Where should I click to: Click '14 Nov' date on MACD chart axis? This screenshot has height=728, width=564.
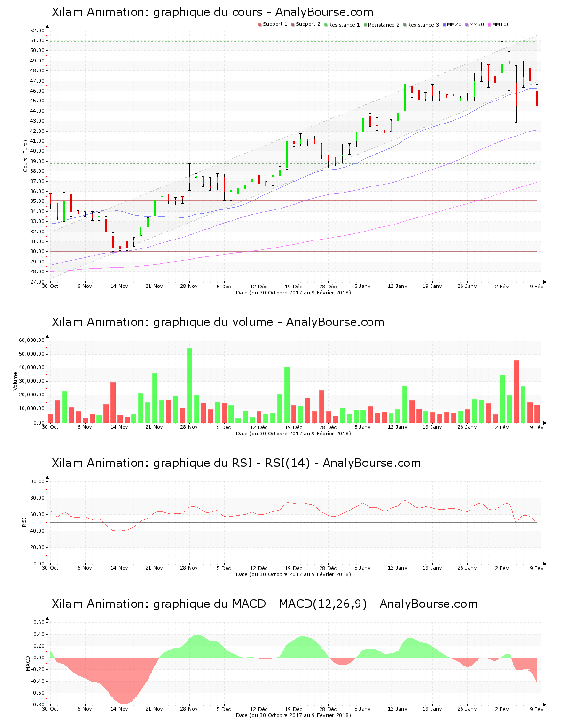click(x=119, y=709)
